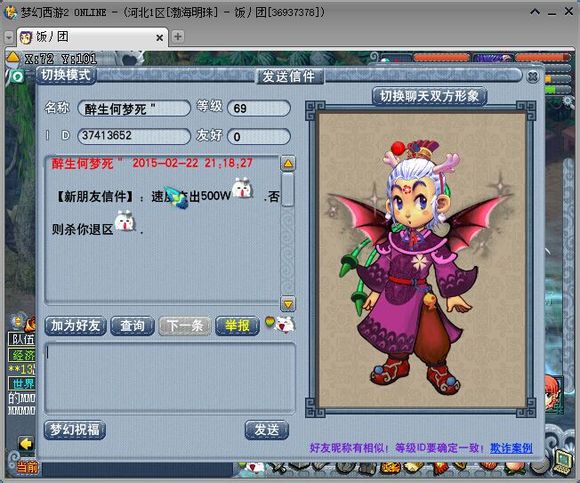Collapse window with the caret in title bar
Image resolution: width=580 pixels, height=483 pixels.
535,12
